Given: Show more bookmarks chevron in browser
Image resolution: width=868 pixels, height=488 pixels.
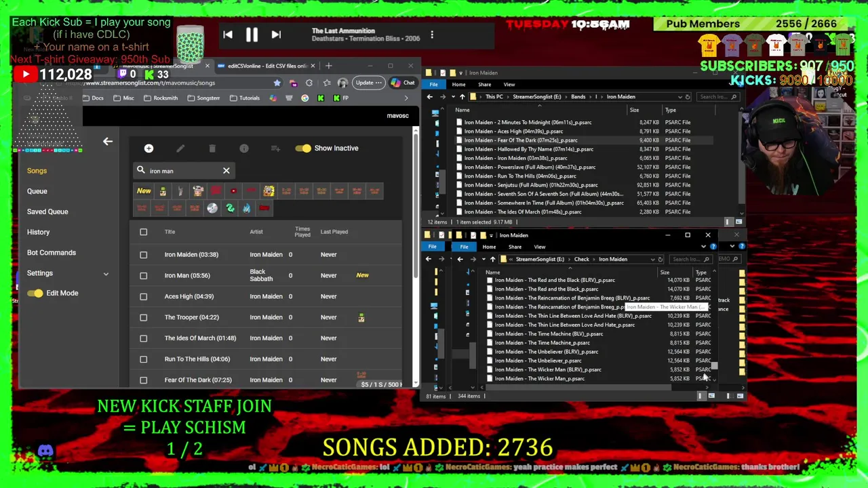Looking at the screenshot, I should click(x=406, y=98).
